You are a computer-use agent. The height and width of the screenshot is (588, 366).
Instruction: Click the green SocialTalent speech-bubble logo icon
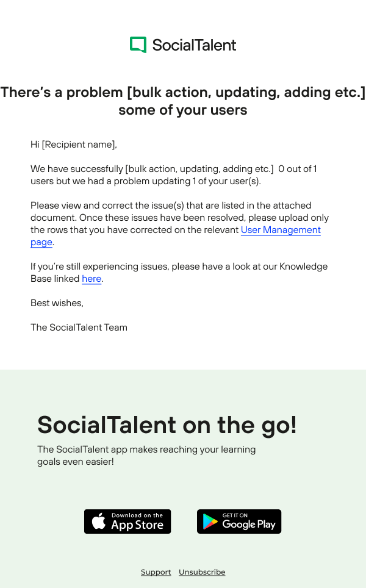pos(138,45)
